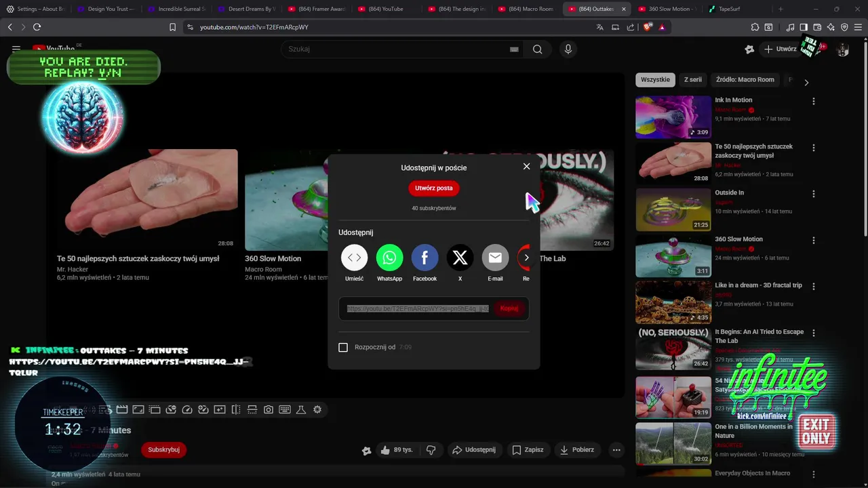The image size is (868, 488).
Task: Enable the Rozpocznij od checkbox
Action: click(343, 347)
